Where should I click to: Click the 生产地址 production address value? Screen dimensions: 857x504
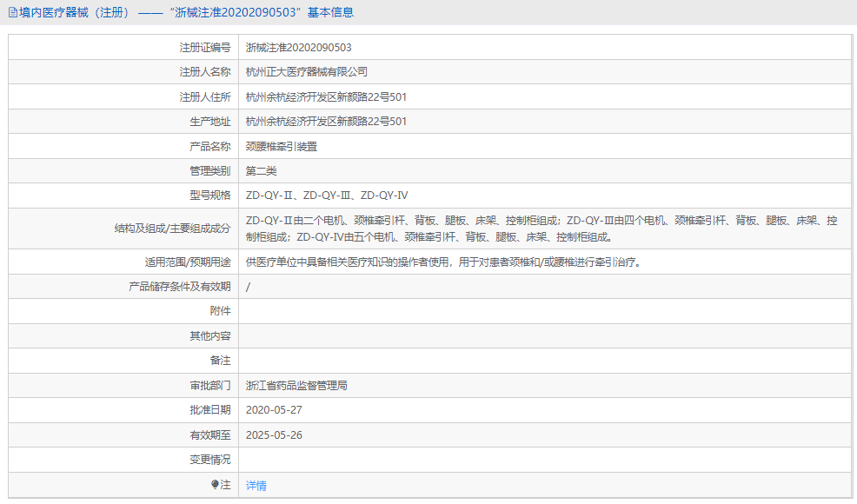325,121
